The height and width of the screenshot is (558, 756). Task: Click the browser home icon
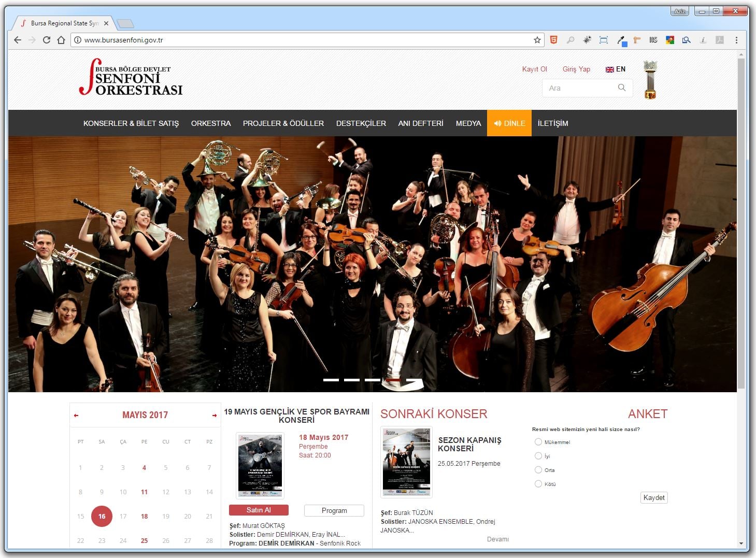[61, 40]
